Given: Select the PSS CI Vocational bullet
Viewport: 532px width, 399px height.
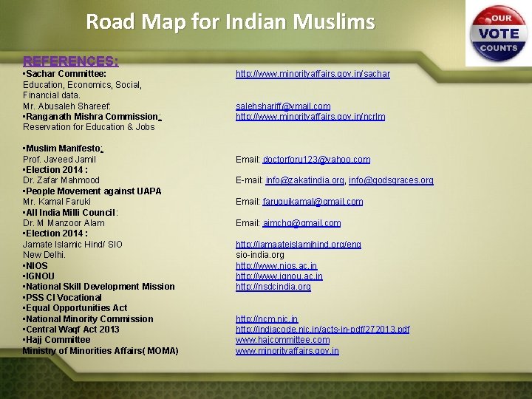Looking at the screenshot, I should coord(62,298).
